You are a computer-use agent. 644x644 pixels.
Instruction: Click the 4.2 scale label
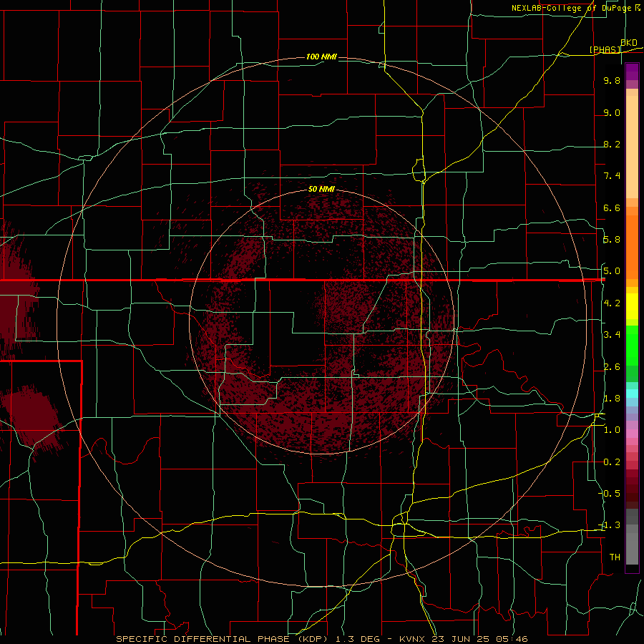click(x=612, y=303)
